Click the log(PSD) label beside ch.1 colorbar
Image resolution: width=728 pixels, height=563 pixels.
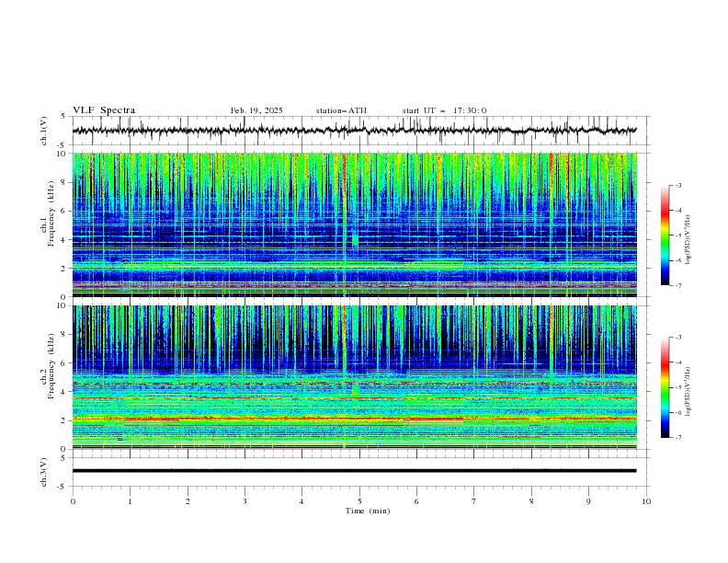coord(688,240)
